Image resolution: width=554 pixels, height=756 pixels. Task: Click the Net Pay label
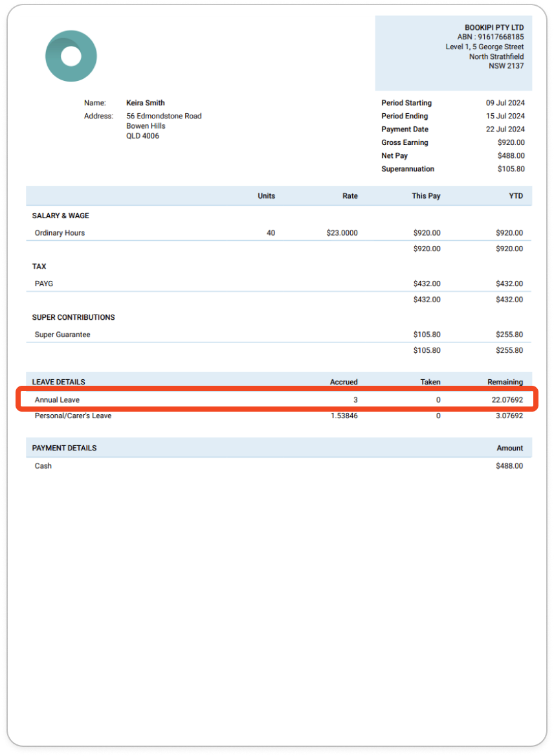394,156
